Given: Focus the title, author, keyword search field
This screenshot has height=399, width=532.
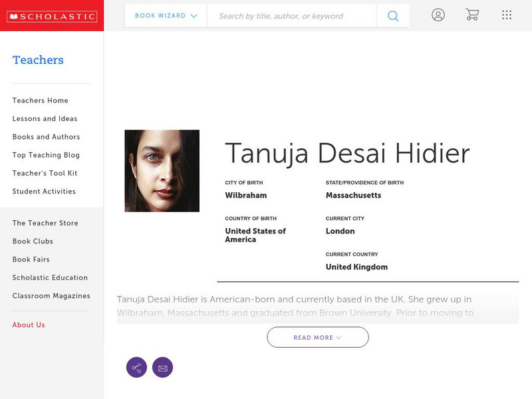Looking at the screenshot, I should pos(292,15).
